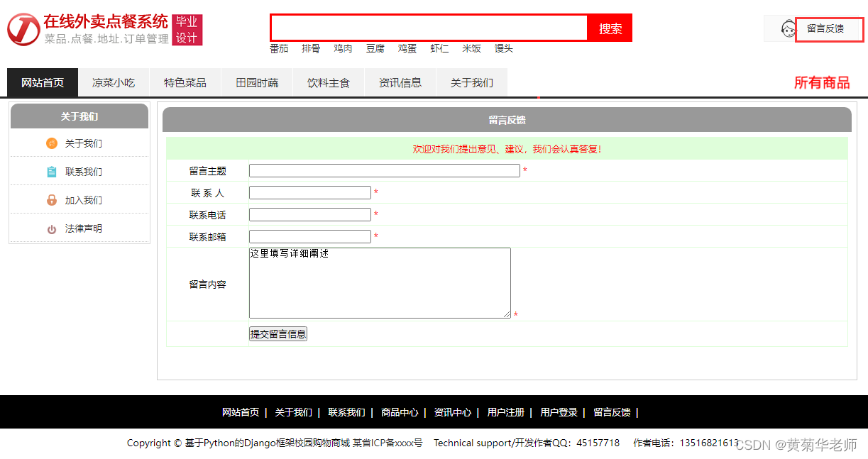Open the 关于我们 navigation tab
868x459 pixels.
pyautogui.click(x=472, y=83)
